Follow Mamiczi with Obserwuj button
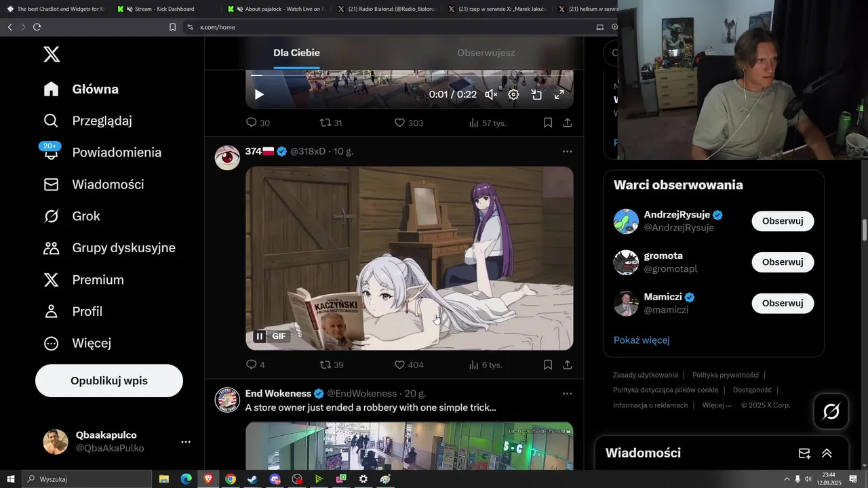Image resolution: width=868 pixels, height=488 pixels. point(783,303)
